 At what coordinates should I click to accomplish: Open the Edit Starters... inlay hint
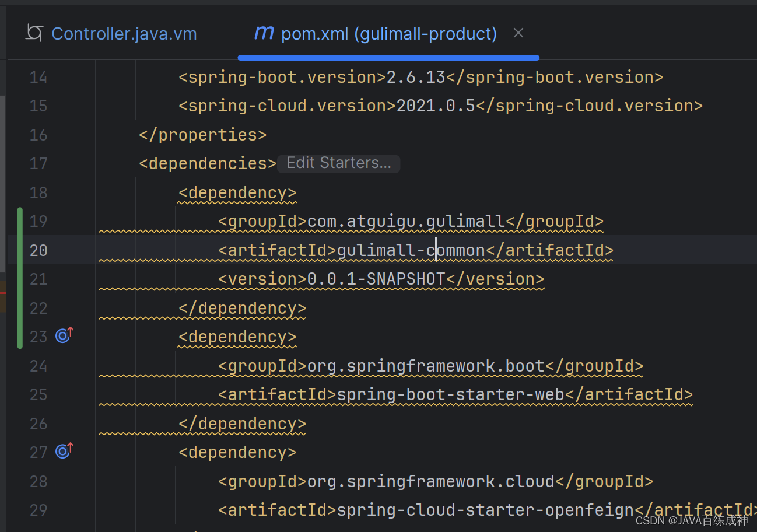(x=339, y=163)
